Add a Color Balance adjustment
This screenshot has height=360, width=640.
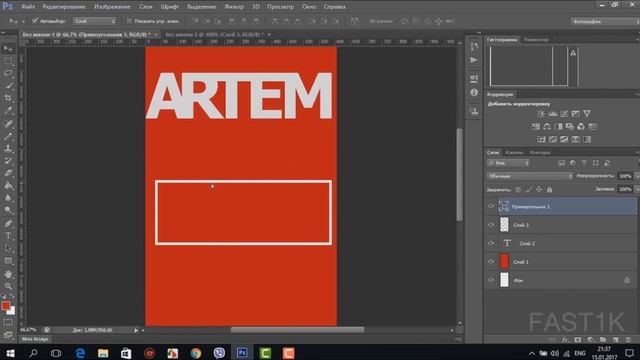[547, 127]
